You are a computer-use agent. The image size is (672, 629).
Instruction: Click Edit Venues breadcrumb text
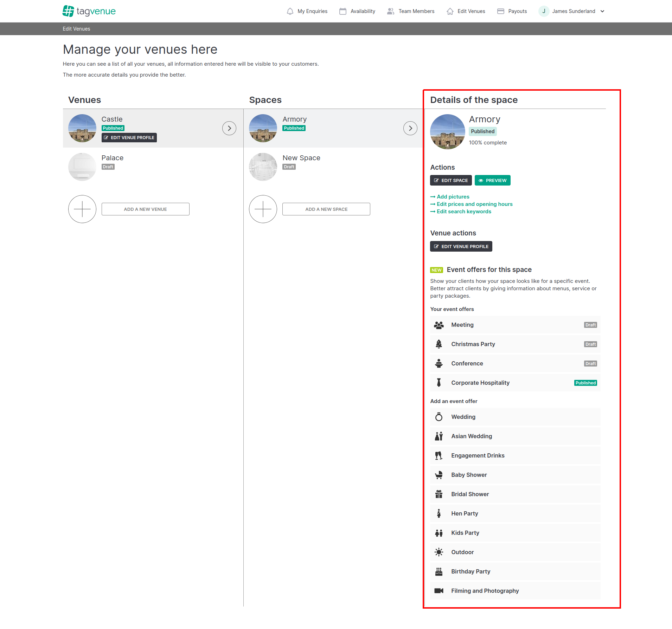click(76, 29)
